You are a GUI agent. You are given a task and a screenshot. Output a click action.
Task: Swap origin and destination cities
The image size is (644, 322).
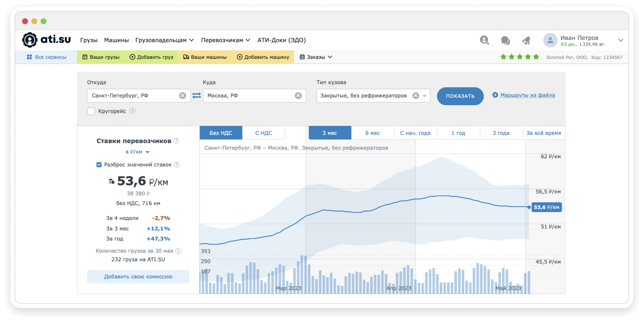[197, 96]
